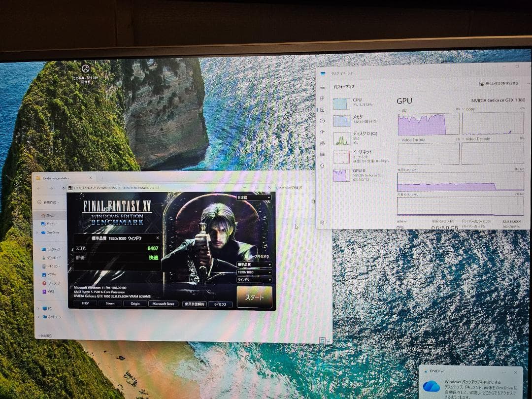Screen dimensions: 532x399
Task: Click OneDrive cloud icon in notification
Action: coord(431,387)
